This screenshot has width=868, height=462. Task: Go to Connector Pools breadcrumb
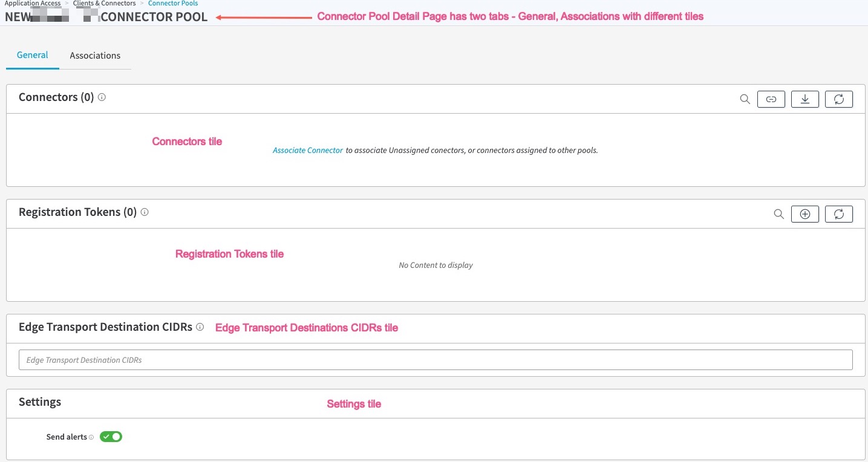click(173, 4)
